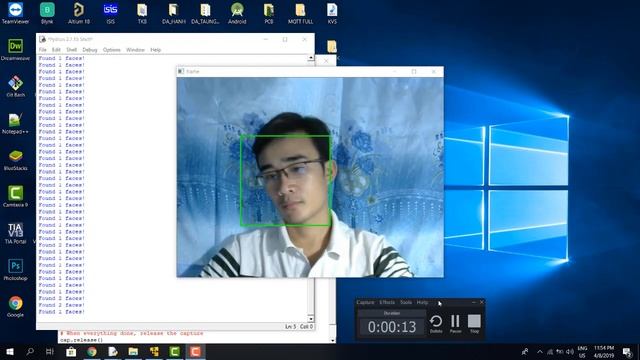Select the TKB file on desktop
Image resolution: width=640 pixels, height=360 pixels.
pos(142,13)
